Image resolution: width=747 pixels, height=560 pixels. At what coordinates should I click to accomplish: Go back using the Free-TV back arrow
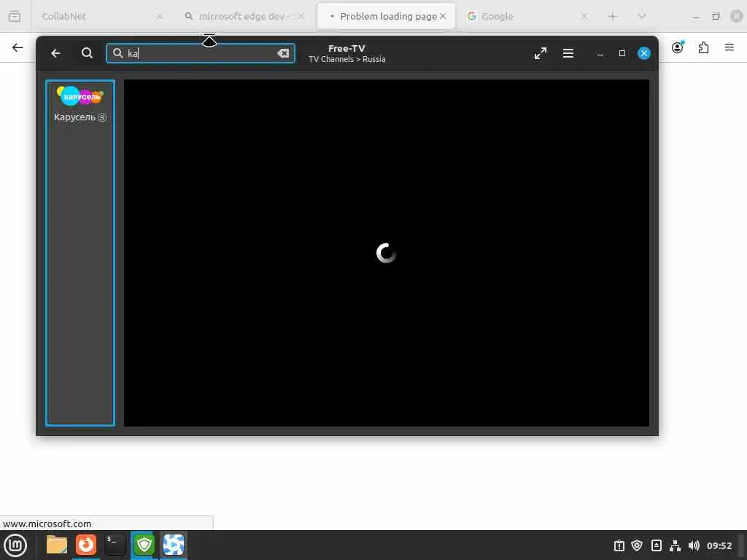(55, 53)
